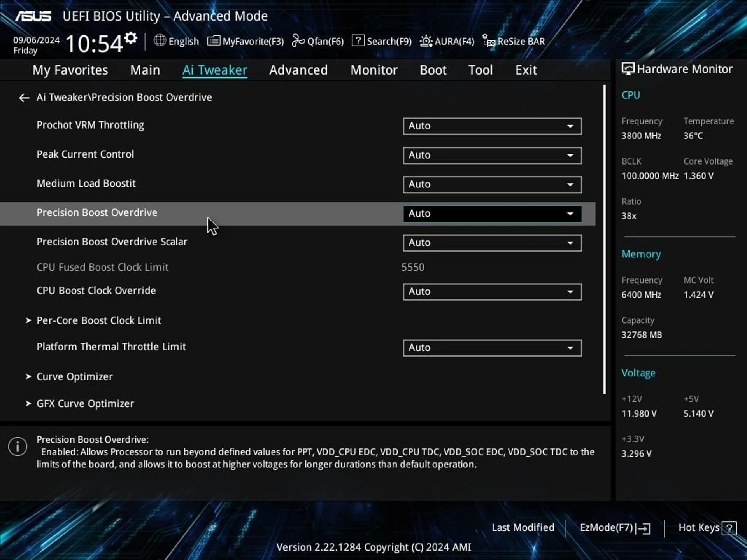
Task: Open Precision Boost Overdrive dropdown
Action: [492, 213]
